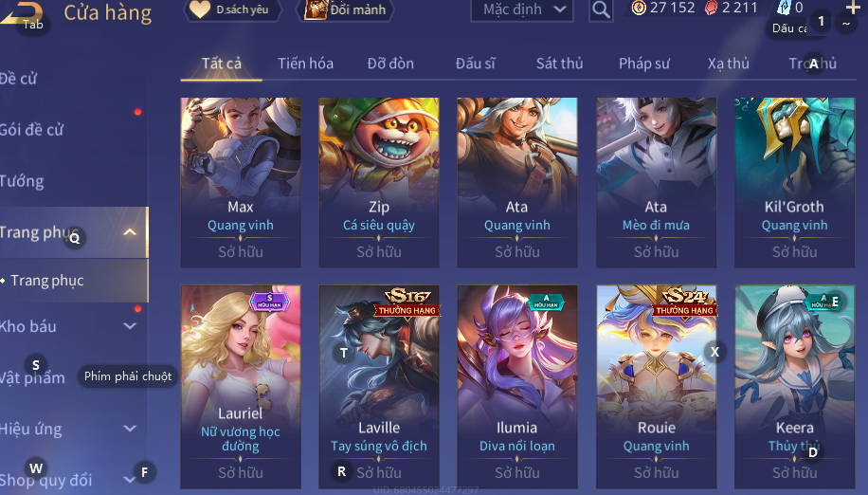Click the blue crystal currency icon
This screenshot has width=868, height=495.
pos(784,8)
